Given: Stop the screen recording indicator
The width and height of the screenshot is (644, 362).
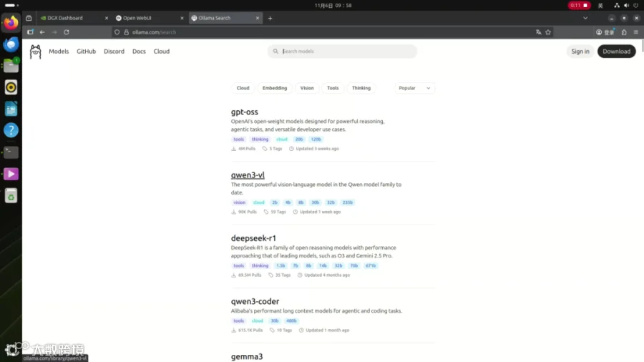Looking at the screenshot, I should click(x=579, y=5).
